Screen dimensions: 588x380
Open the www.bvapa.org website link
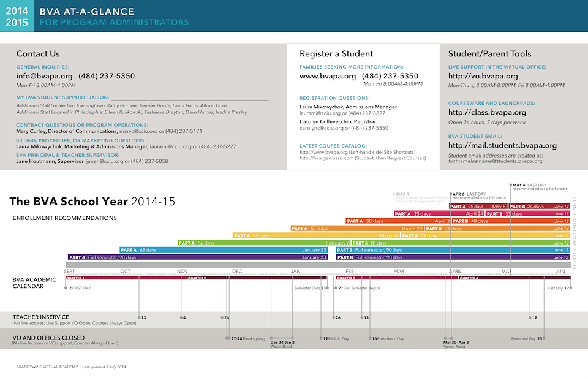pyautogui.click(x=327, y=76)
